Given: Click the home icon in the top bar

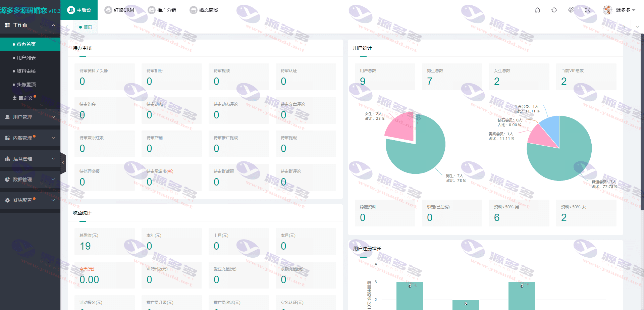Looking at the screenshot, I should tap(537, 10).
